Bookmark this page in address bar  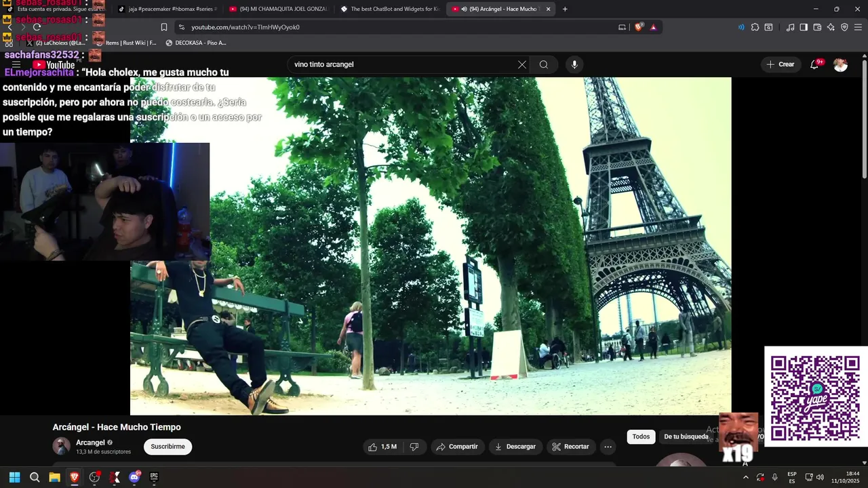click(164, 27)
